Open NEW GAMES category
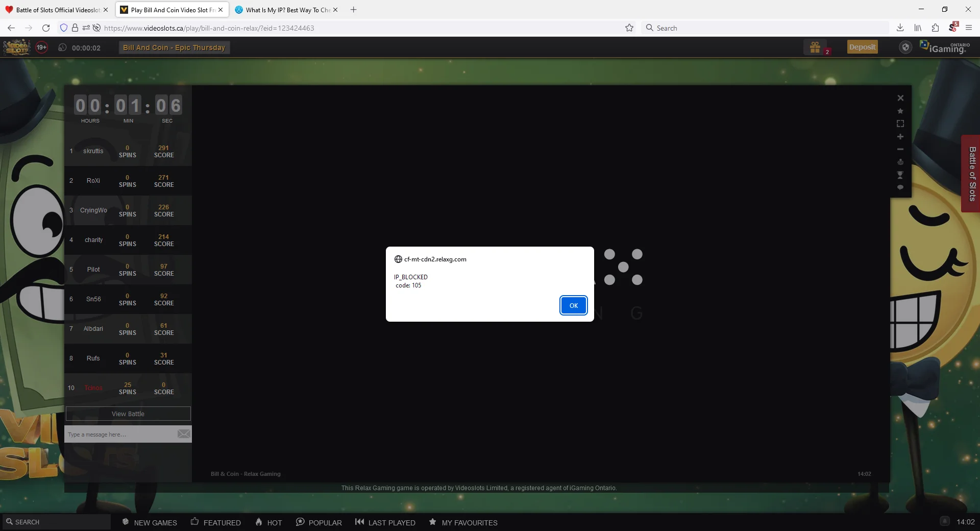Viewport: 980px width, 531px height. (x=150, y=522)
